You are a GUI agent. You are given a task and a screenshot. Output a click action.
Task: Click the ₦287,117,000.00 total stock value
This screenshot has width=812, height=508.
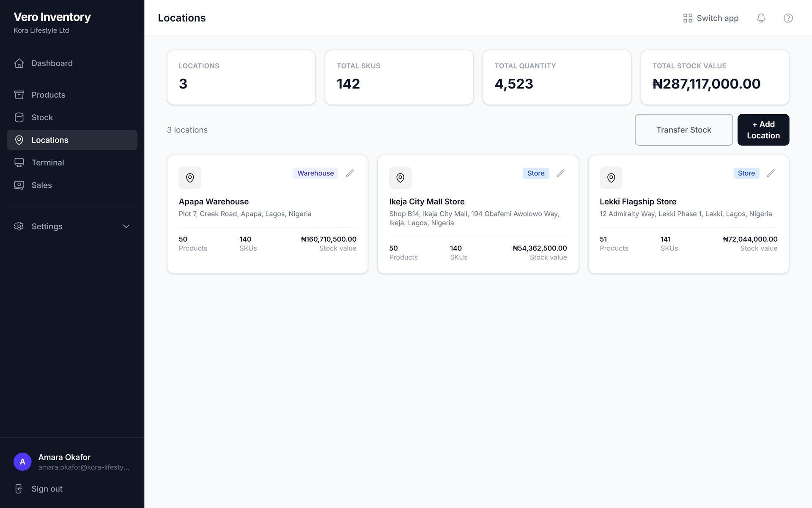pos(706,84)
